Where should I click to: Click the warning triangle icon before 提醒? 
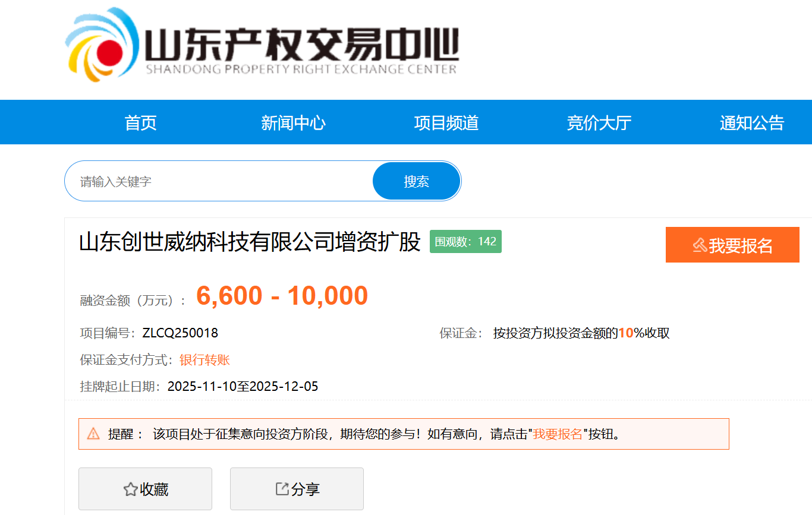coord(93,434)
